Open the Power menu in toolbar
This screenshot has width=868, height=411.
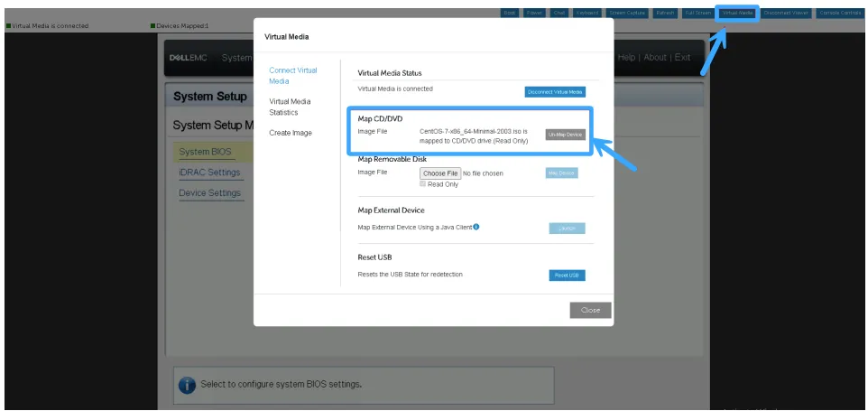[535, 13]
